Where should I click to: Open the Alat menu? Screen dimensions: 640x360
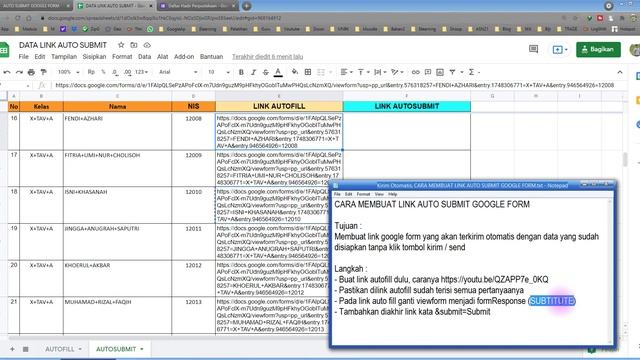pyautogui.click(x=162, y=57)
